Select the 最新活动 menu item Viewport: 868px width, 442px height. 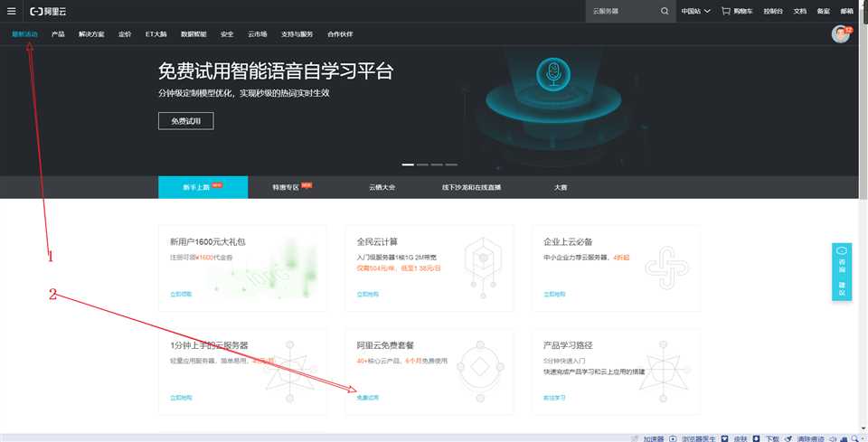click(25, 34)
